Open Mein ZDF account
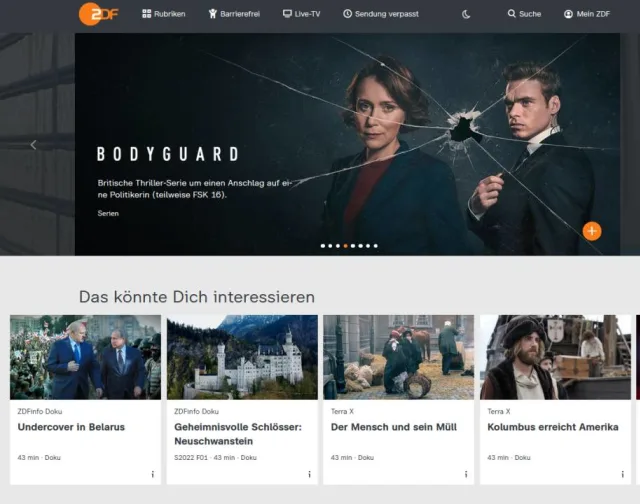The image size is (640, 504). tap(587, 14)
